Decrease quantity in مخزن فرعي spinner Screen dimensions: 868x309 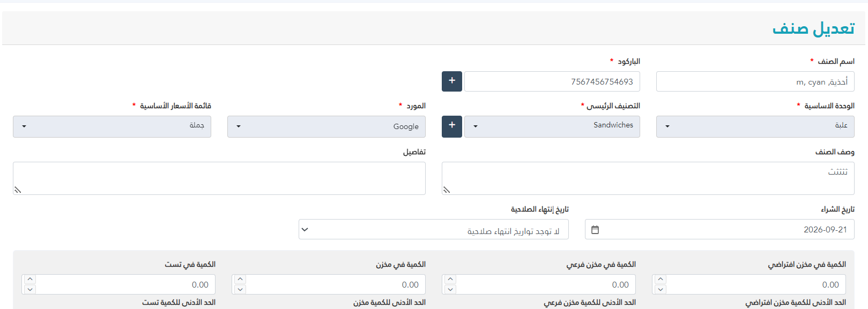click(x=450, y=289)
